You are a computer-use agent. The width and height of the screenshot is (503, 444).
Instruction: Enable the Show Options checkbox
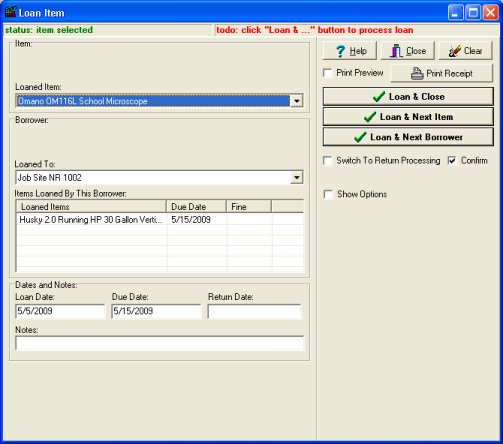(328, 194)
